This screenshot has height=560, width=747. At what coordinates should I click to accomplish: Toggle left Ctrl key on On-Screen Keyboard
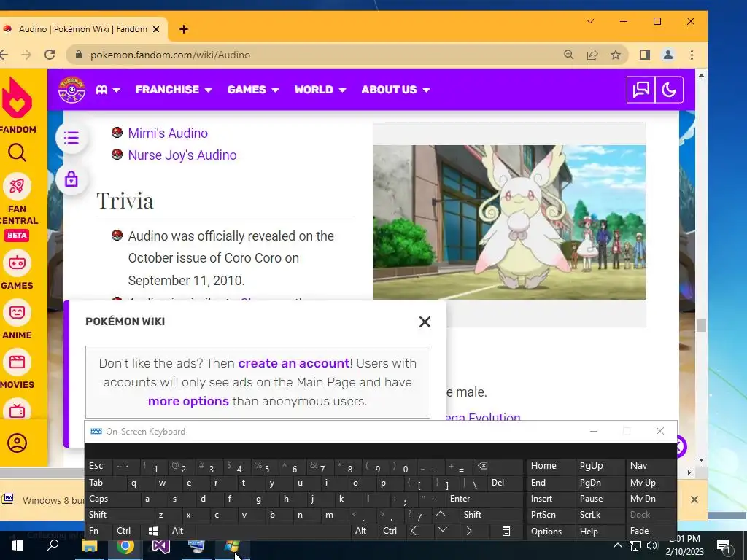125,531
